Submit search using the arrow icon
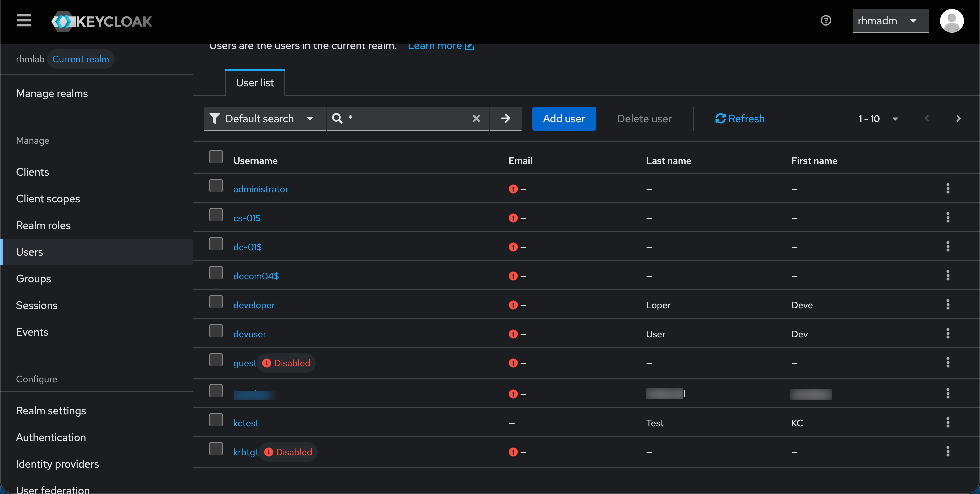Viewport: 980px width, 494px height. click(505, 118)
